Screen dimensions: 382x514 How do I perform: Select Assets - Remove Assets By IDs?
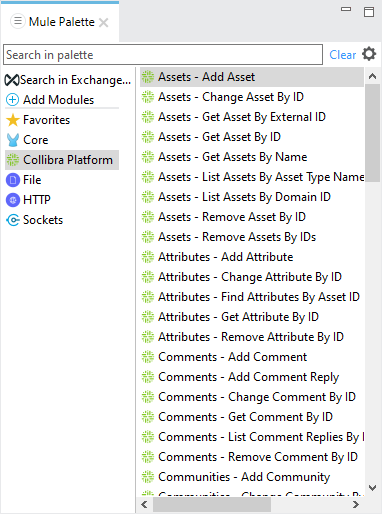point(237,237)
